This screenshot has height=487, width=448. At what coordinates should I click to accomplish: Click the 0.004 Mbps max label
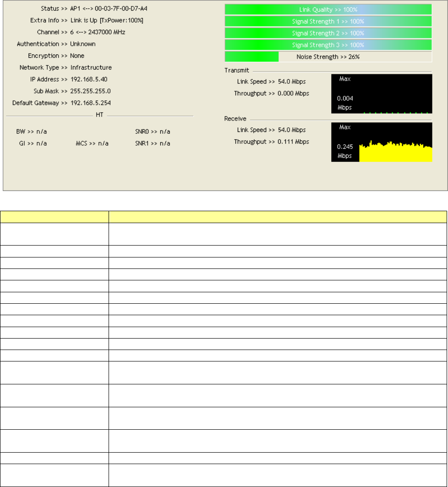(x=345, y=103)
